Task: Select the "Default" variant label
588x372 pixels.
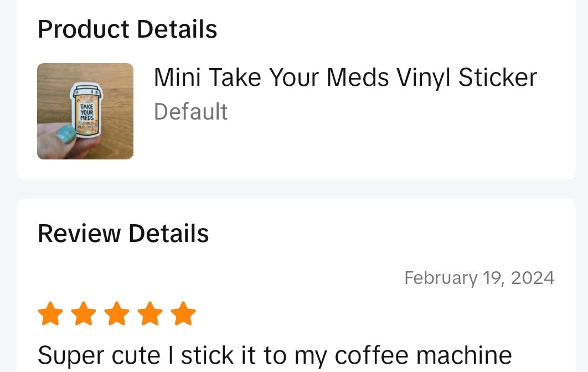Action: (x=190, y=112)
